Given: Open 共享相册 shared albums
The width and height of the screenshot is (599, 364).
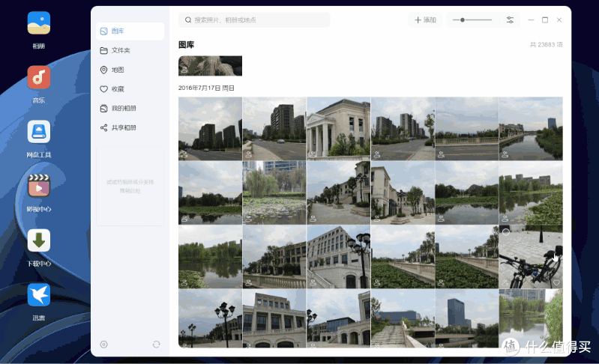Looking at the screenshot, I should pyautogui.click(x=130, y=127).
